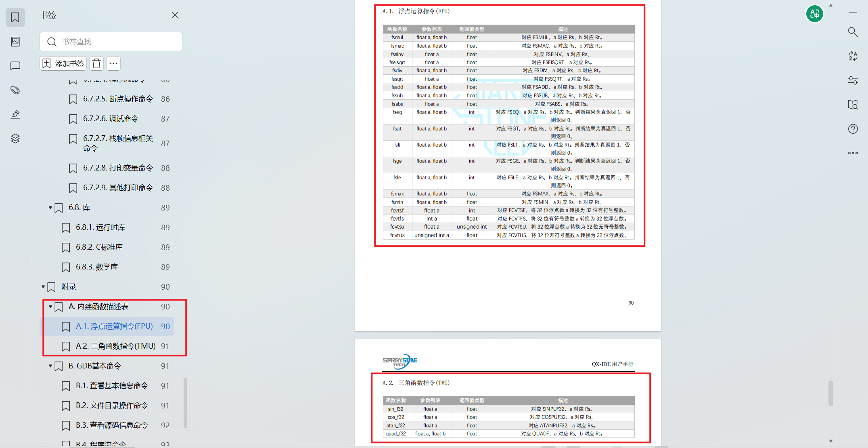
Task: Go to bookmark B.2. 文件目录操作命令
Action: pos(112,406)
